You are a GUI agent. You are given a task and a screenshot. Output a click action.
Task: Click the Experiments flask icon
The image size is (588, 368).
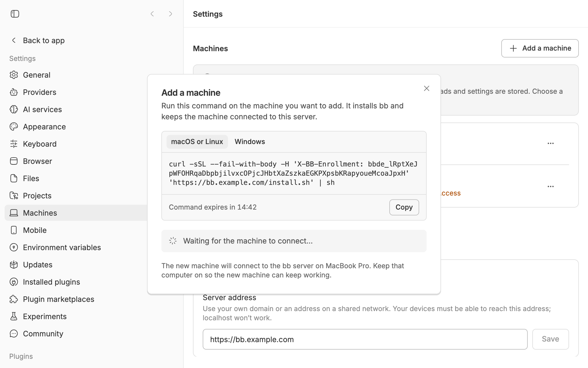(x=14, y=316)
